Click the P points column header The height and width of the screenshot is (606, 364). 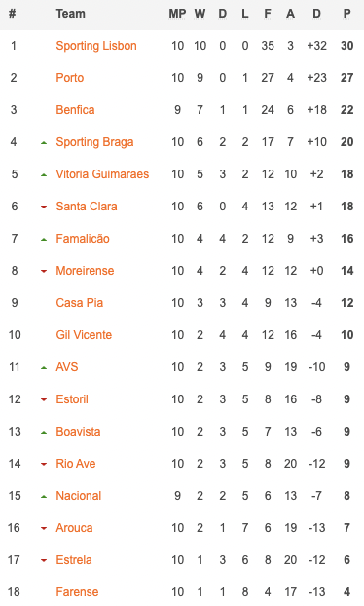click(346, 14)
